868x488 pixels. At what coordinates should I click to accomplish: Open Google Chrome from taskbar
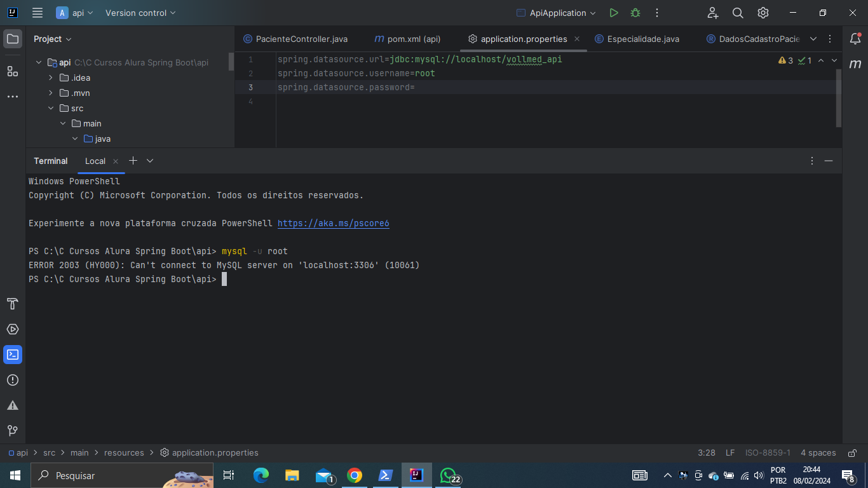[x=355, y=475]
